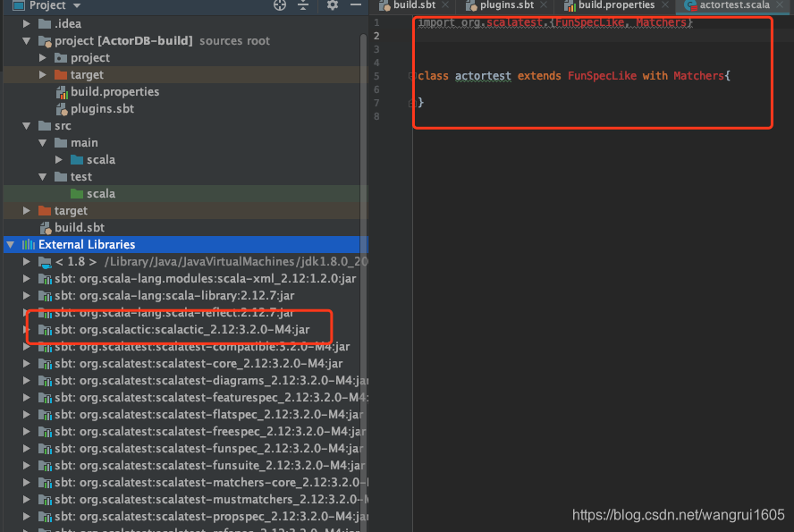Click the import org.scalatest line
The image size is (794, 532).
(x=555, y=22)
